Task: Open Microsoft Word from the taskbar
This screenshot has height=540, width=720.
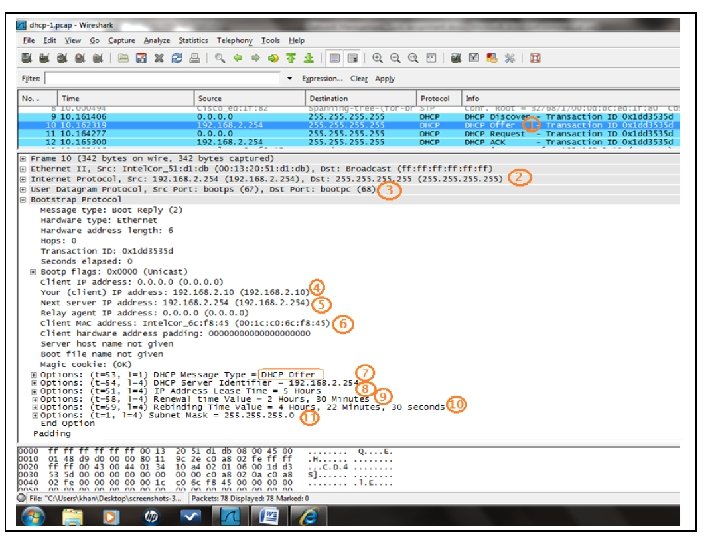Action: (x=269, y=517)
